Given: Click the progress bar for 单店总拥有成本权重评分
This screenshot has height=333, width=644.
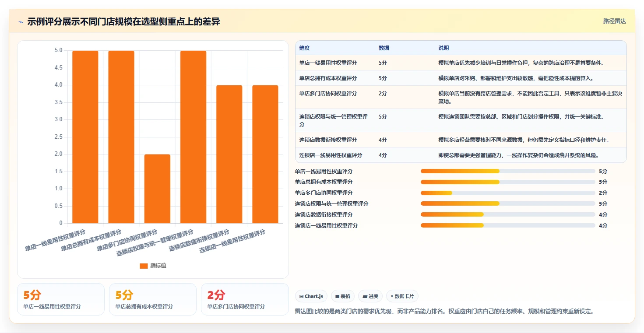Looking at the screenshot, I should pos(508,182).
